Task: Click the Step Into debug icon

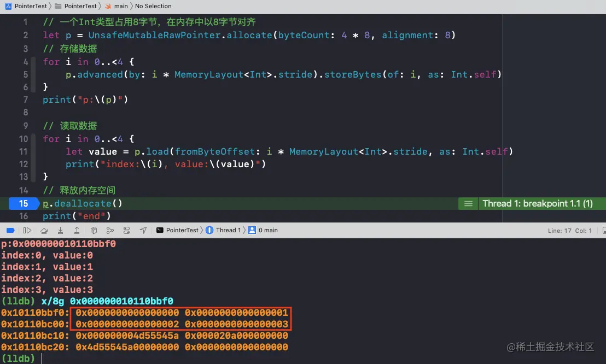Action: point(60,230)
